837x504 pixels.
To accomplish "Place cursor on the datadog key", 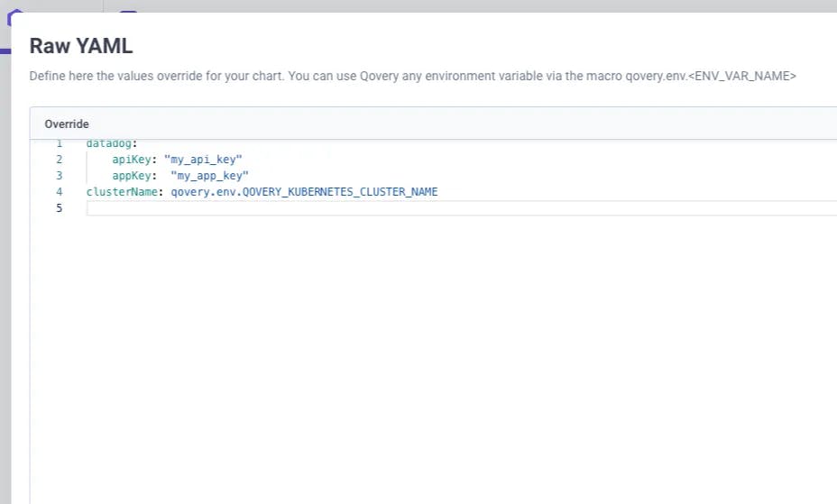I will (109, 143).
